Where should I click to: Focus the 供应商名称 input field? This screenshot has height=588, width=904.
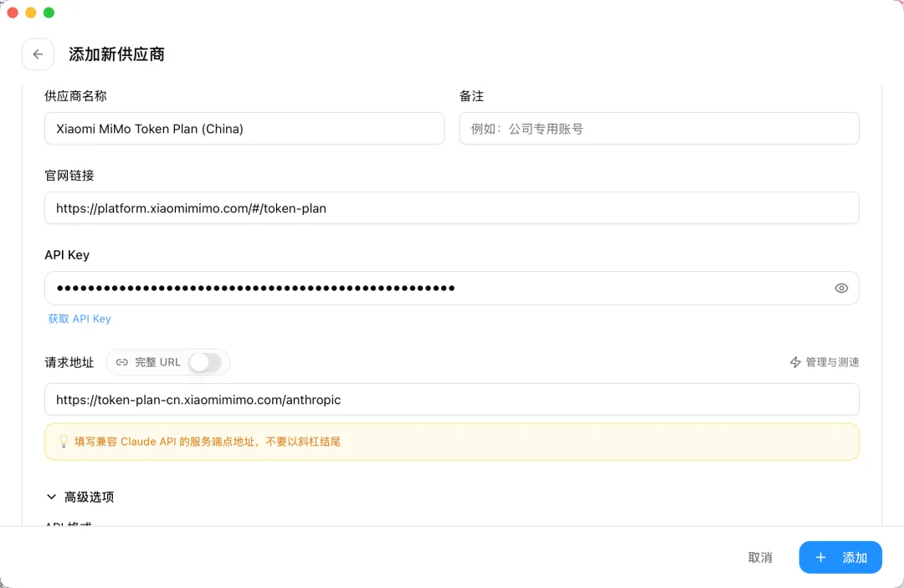244,129
